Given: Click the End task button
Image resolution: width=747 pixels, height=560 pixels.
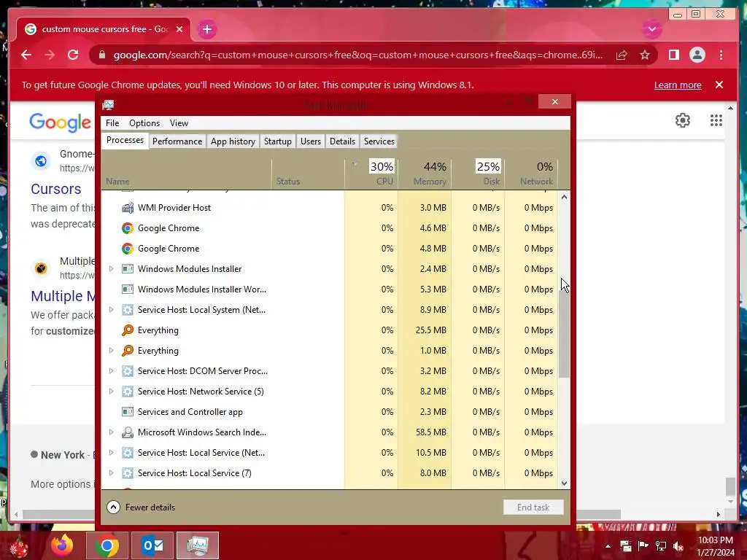Looking at the screenshot, I should pyautogui.click(x=533, y=507).
